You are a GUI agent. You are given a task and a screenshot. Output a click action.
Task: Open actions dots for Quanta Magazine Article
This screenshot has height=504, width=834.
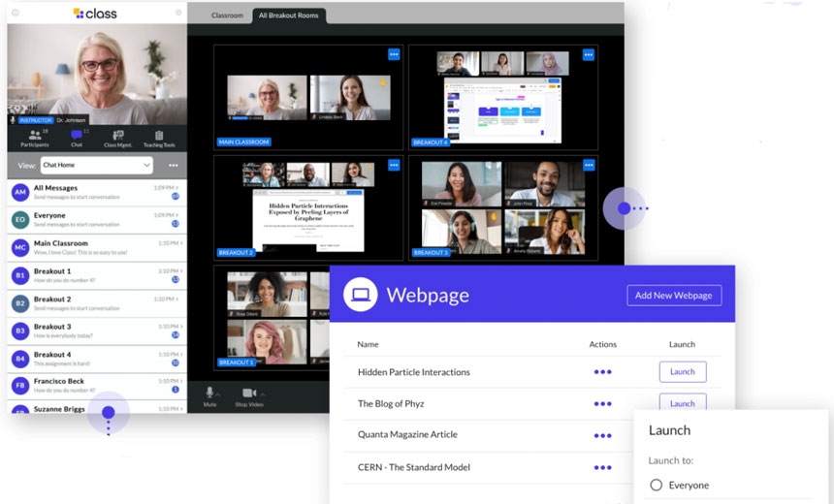tap(602, 435)
